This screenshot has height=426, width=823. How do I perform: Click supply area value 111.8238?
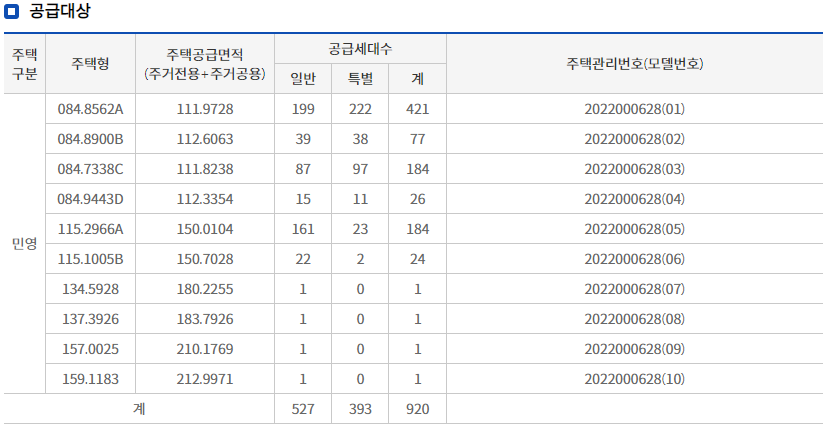tap(205, 169)
